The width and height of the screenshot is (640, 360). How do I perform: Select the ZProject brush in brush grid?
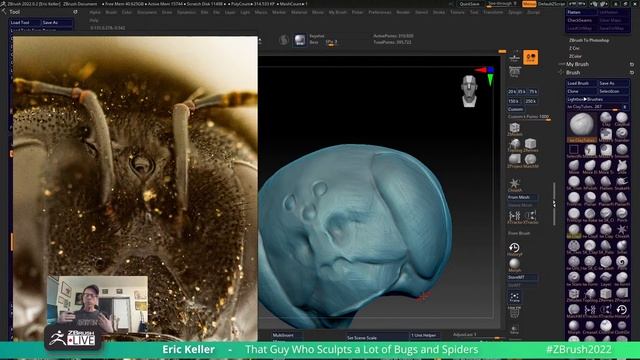(622, 294)
